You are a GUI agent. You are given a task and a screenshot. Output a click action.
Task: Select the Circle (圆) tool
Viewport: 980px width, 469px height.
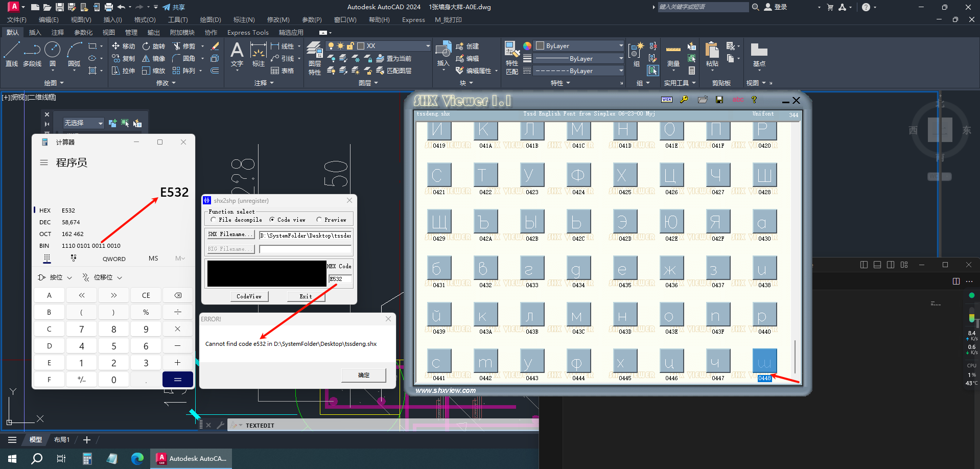coord(53,54)
